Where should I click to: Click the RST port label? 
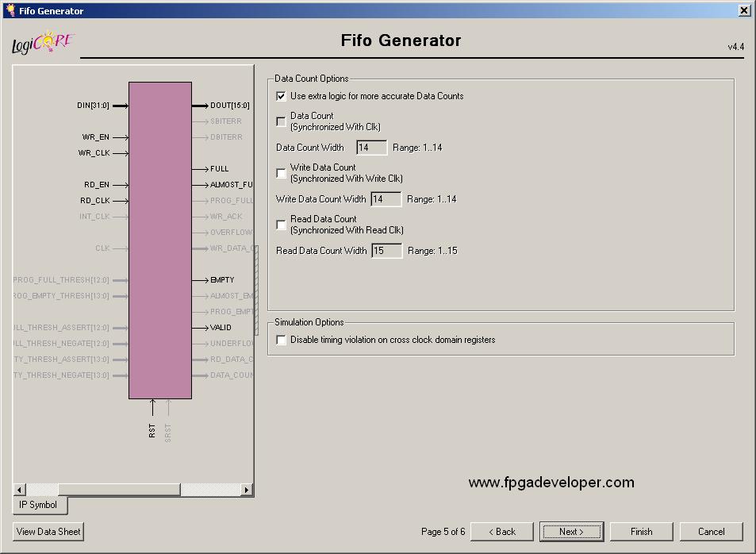point(152,430)
